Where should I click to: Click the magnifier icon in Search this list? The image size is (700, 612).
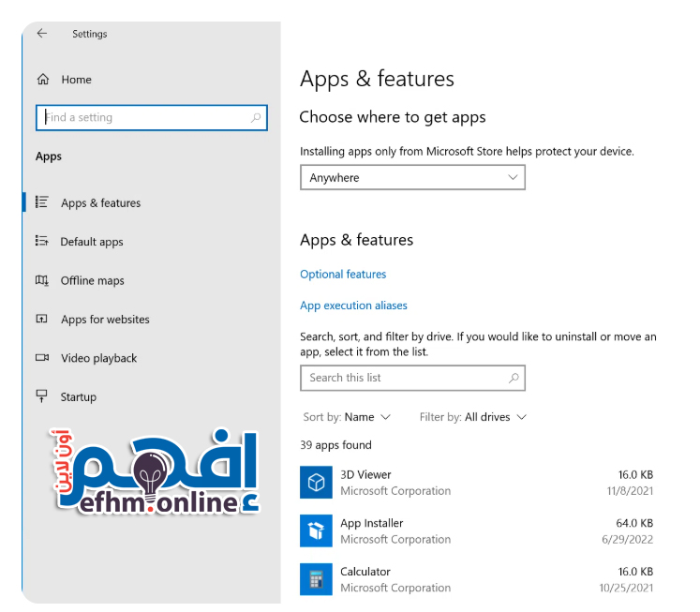click(514, 378)
